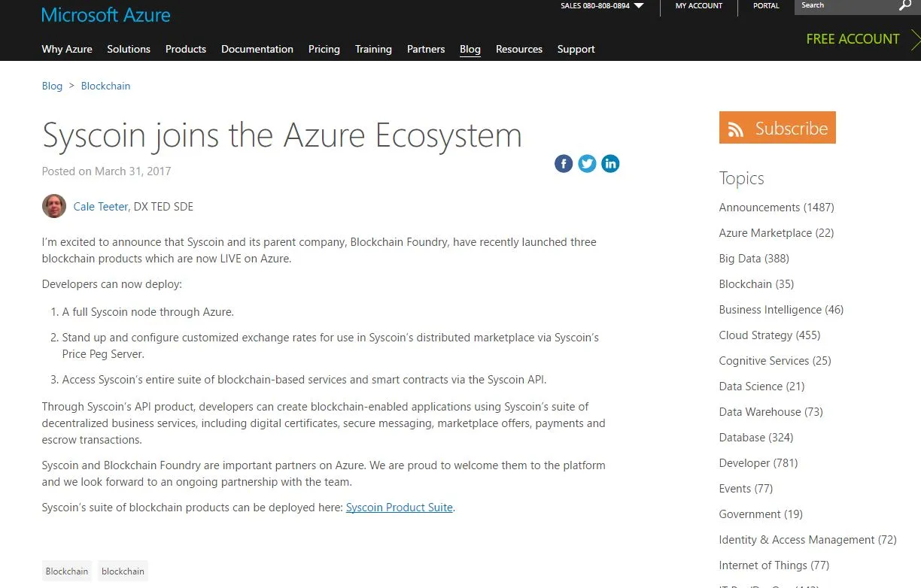Click Cale Teeter's author photo

pyautogui.click(x=54, y=206)
